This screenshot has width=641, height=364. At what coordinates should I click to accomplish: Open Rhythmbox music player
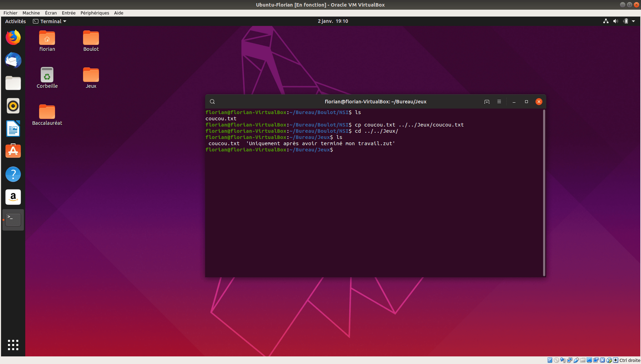tap(13, 106)
